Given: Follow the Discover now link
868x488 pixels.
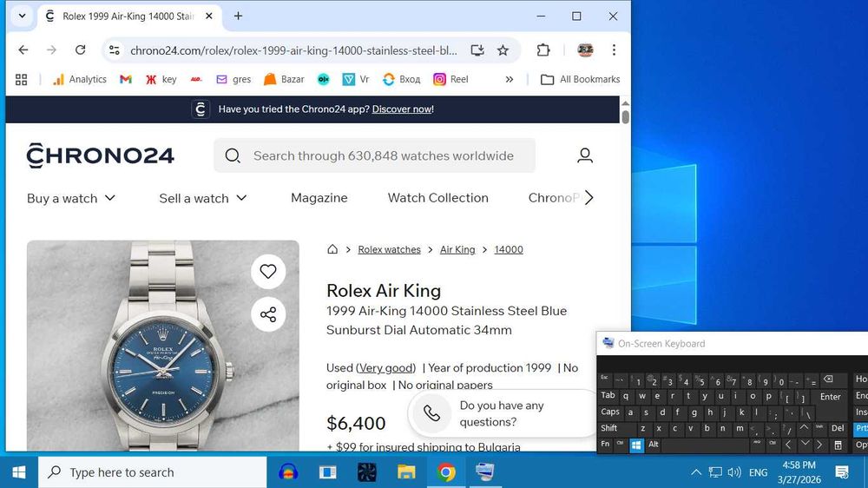Looking at the screenshot, I should [x=402, y=109].
